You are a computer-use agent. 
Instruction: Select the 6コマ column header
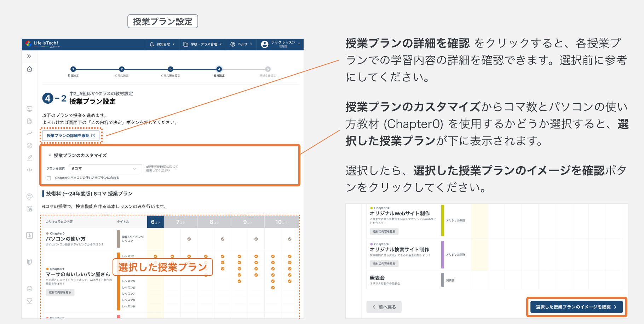[155, 222]
